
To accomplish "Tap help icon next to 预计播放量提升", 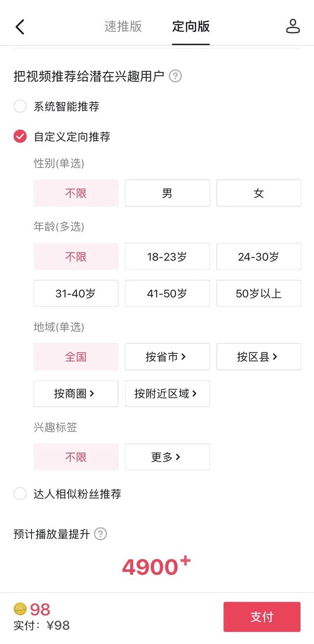I will (100, 534).
